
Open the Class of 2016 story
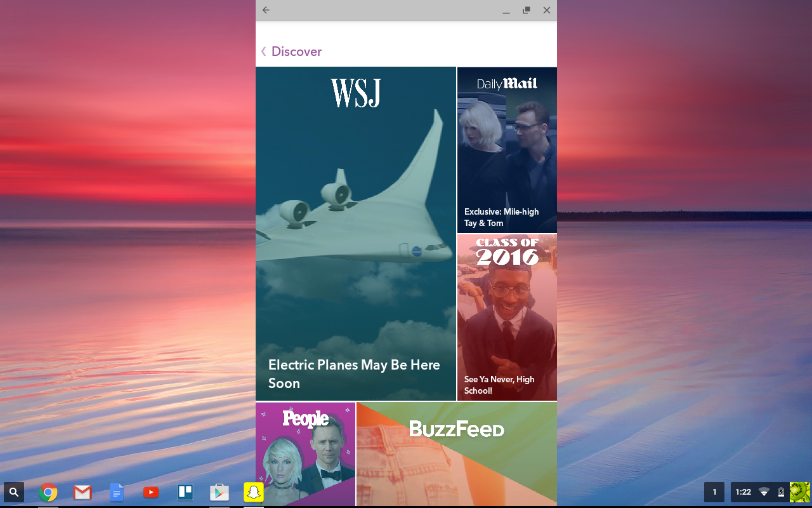(x=507, y=317)
